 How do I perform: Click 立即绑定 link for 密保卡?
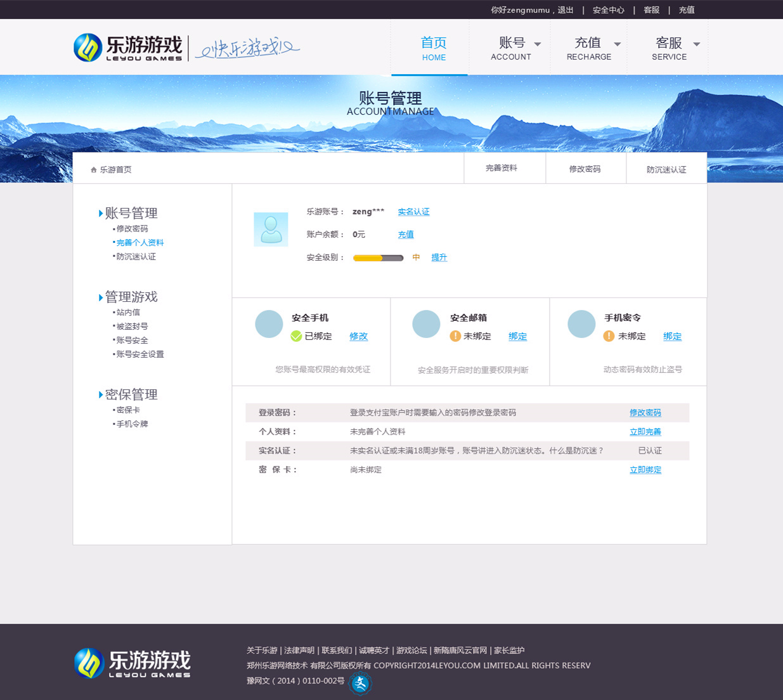(645, 470)
